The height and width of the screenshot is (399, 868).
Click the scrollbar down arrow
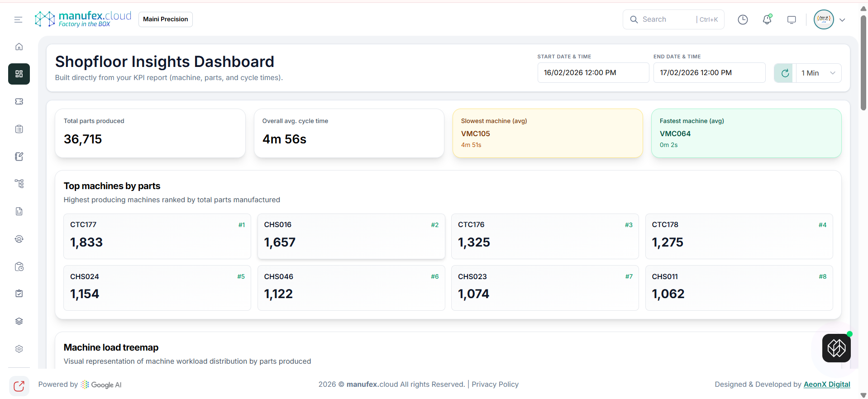863,395
